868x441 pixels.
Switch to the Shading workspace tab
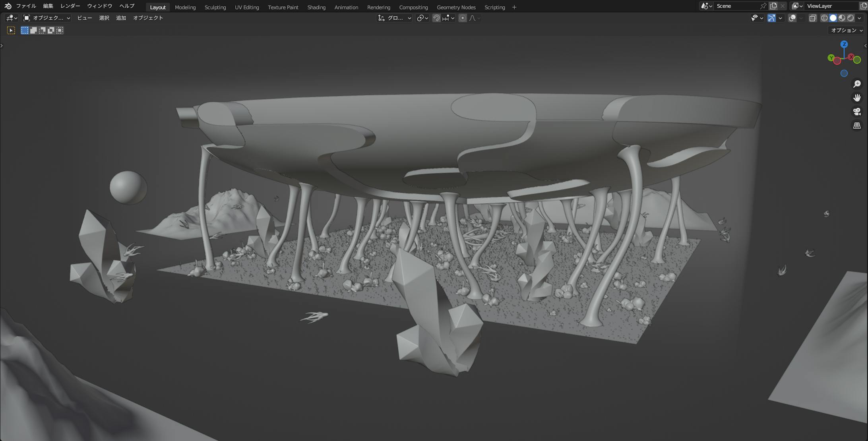click(316, 7)
